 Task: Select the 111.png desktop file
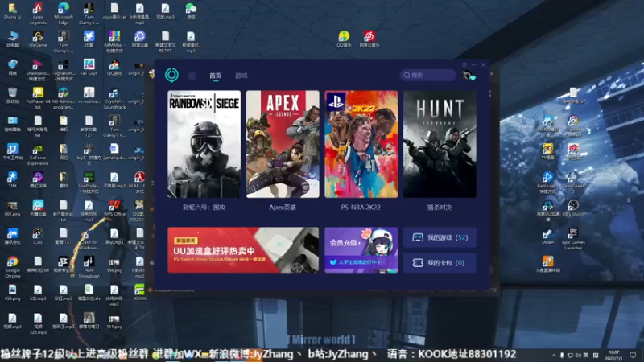pyautogui.click(x=114, y=321)
